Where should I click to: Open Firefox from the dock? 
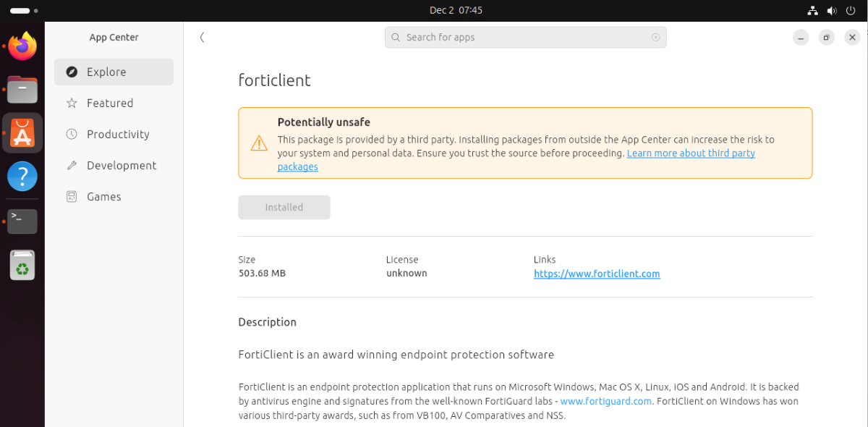click(22, 48)
